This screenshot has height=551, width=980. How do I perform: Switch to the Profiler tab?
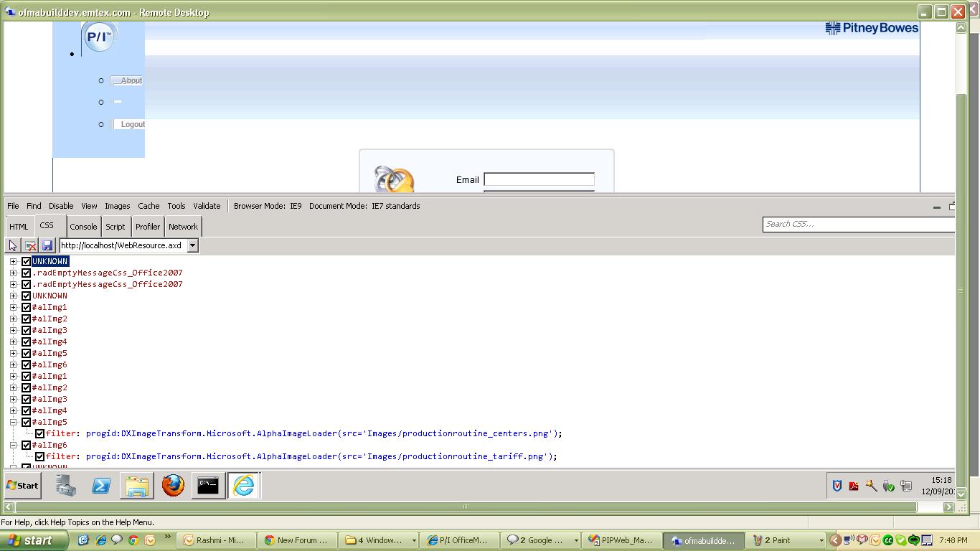point(148,227)
